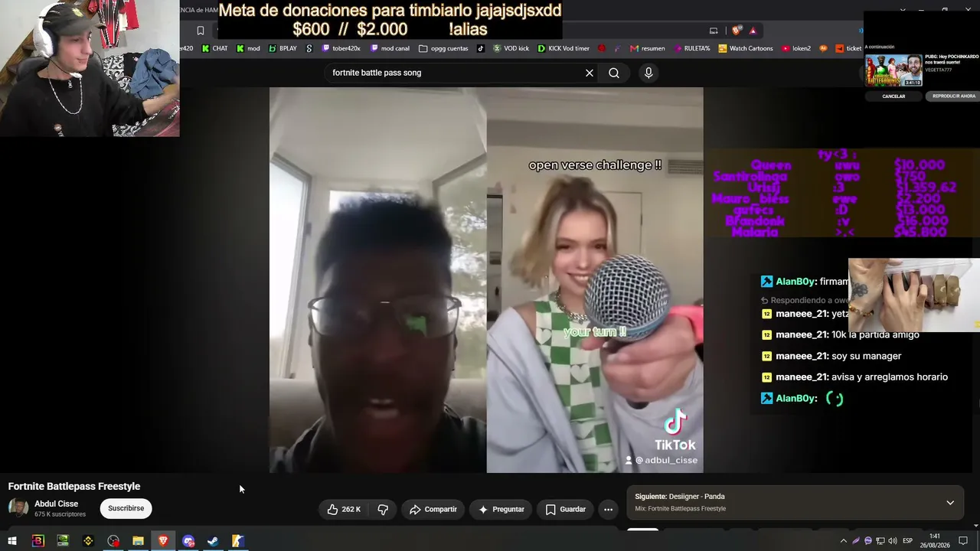Open the mod canal bookmark

[390, 48]
